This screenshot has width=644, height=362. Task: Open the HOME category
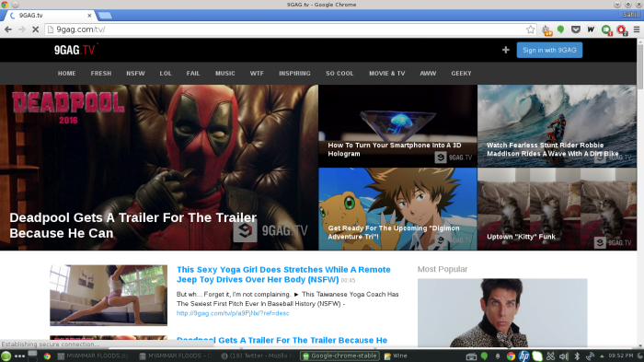(66, 73)
